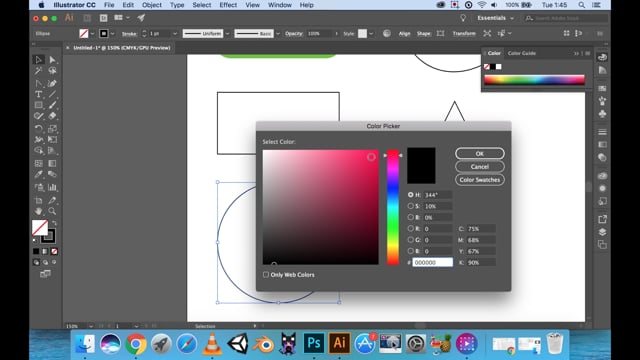Viewport: 640px width, 360px height.
Task: Open Transform options in control bar
Action: pos(464,33)
